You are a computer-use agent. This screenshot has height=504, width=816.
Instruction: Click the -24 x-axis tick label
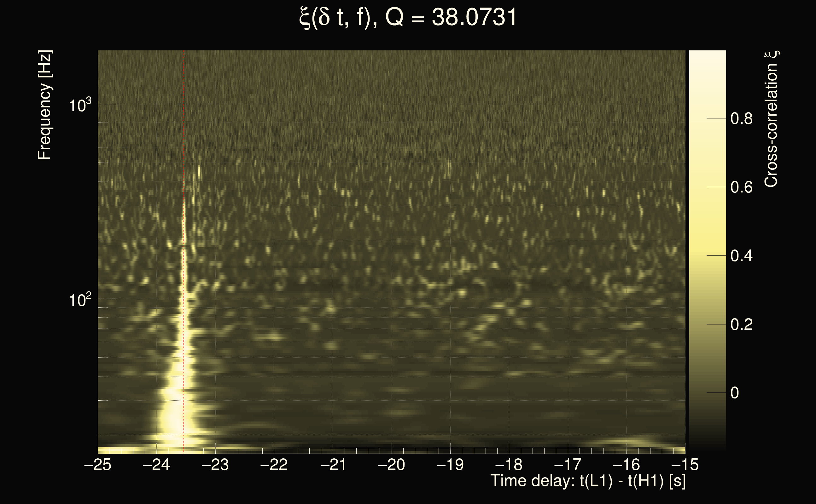point(156,465)
